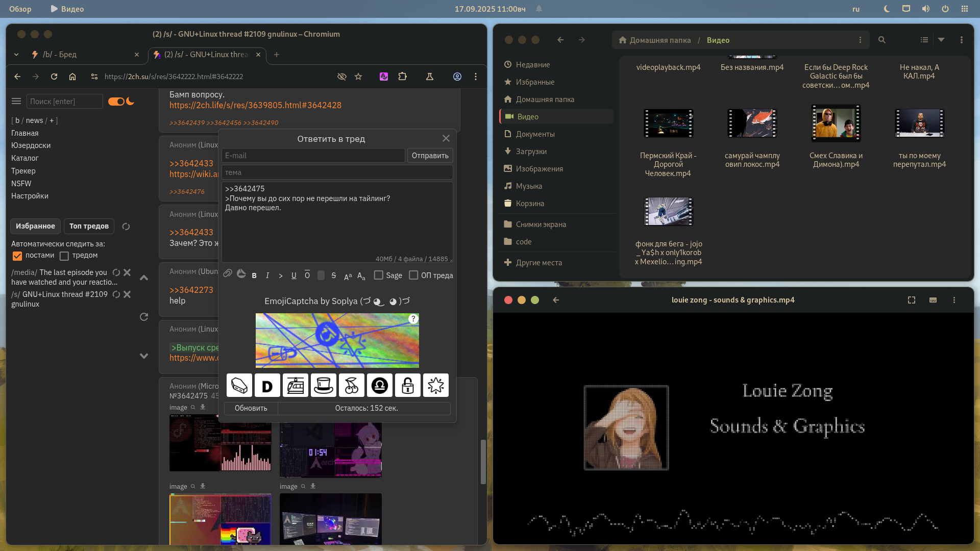This screenshot has width=980, height=551.
Task: Toggle fullscreen in the video player
Action: pos(912,300)
